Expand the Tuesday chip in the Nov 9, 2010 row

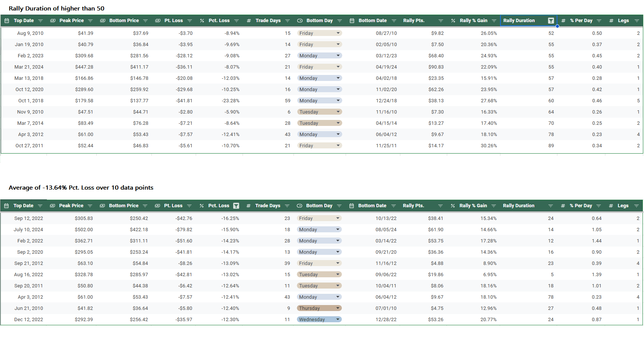pyautogui.click(x=338, y=112)
